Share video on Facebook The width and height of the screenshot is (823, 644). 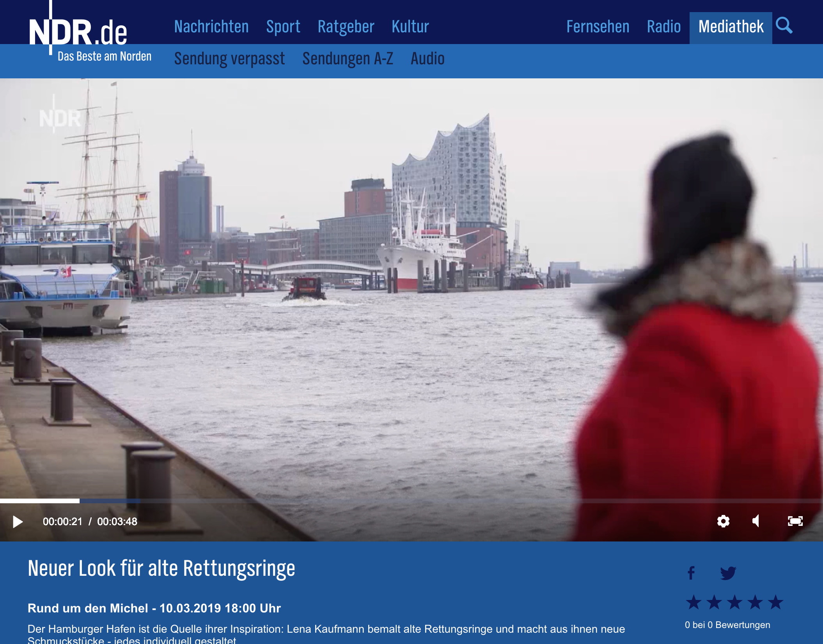tap(691, 573)
